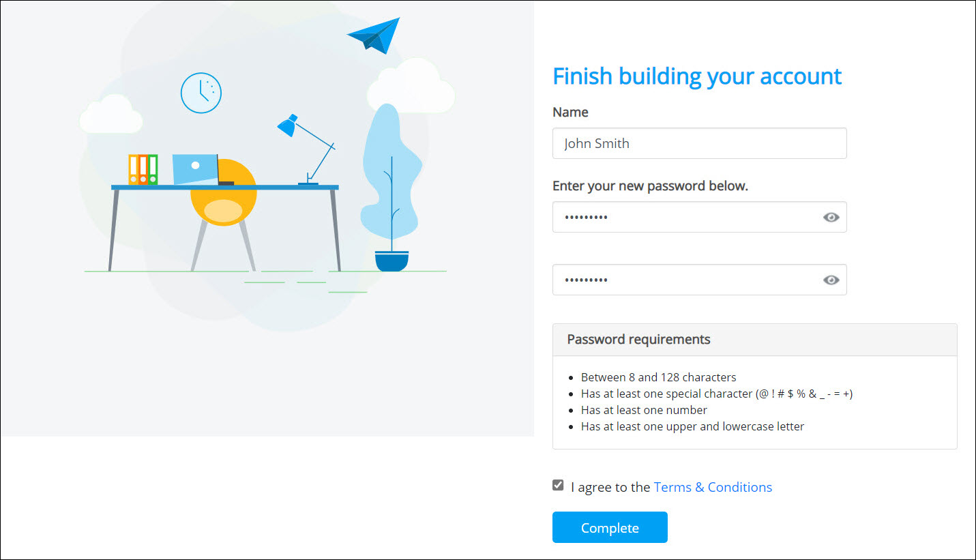Click the round clock icon
This screenshot has width=976, height=560.
201,93
